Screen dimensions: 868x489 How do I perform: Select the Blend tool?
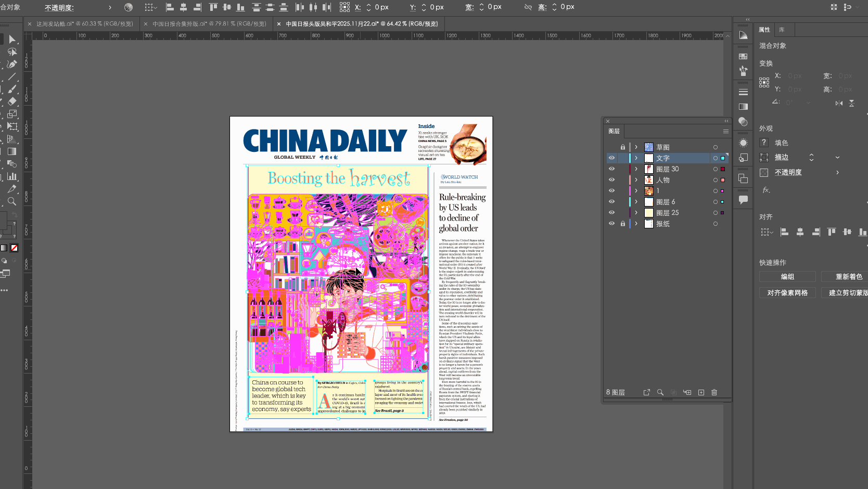tap(12, 164)
